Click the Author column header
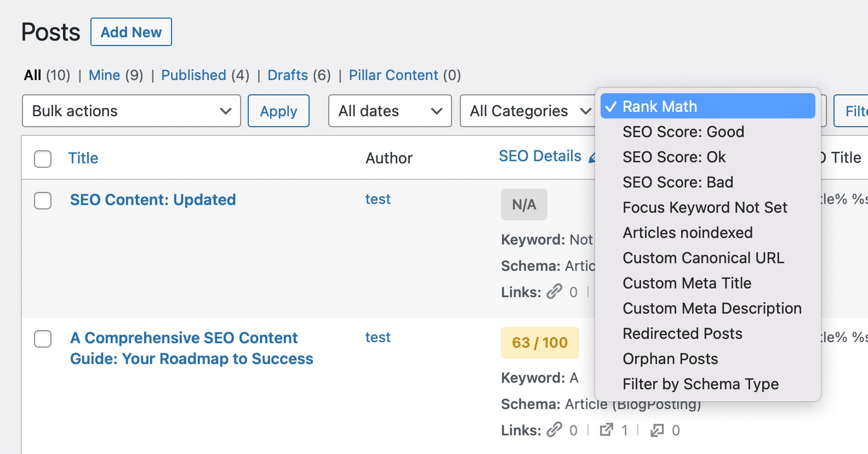868x454 pixels. click(389, 158)
